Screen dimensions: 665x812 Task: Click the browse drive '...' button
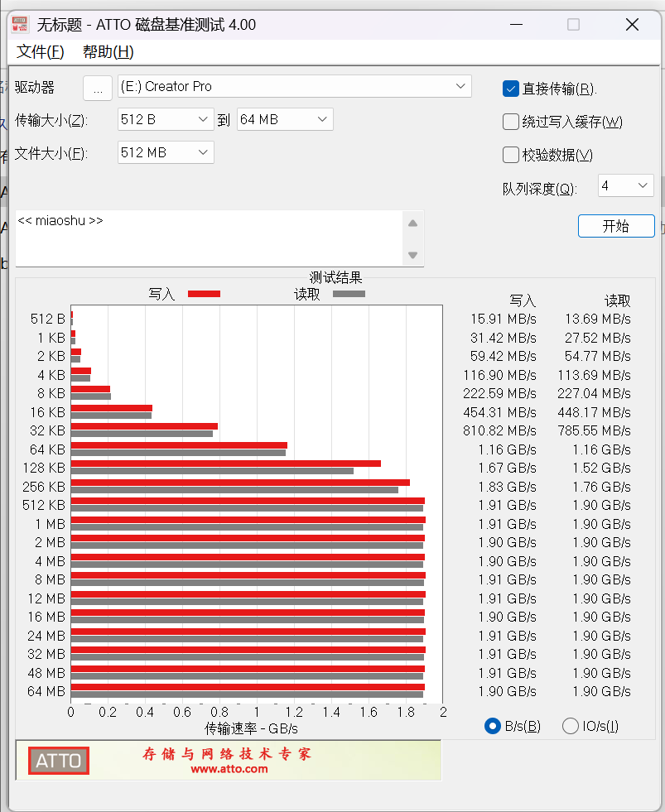click(x=98, y=88)
